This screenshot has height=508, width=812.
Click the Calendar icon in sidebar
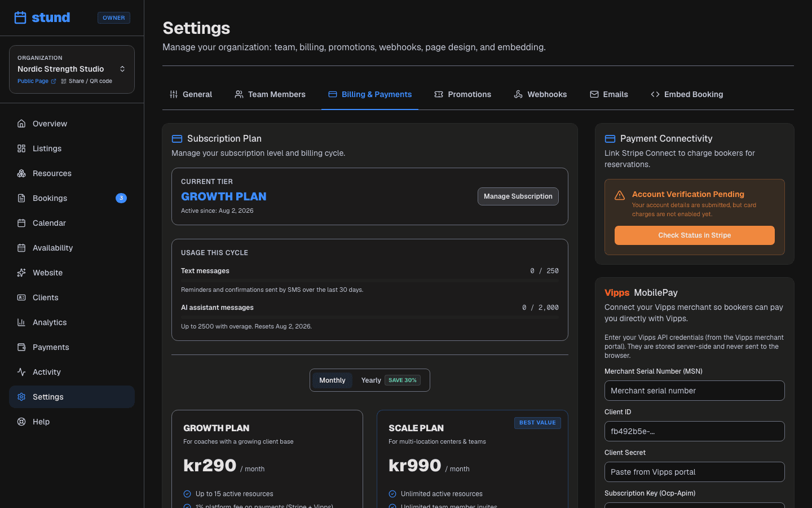(x=21, y=223)
